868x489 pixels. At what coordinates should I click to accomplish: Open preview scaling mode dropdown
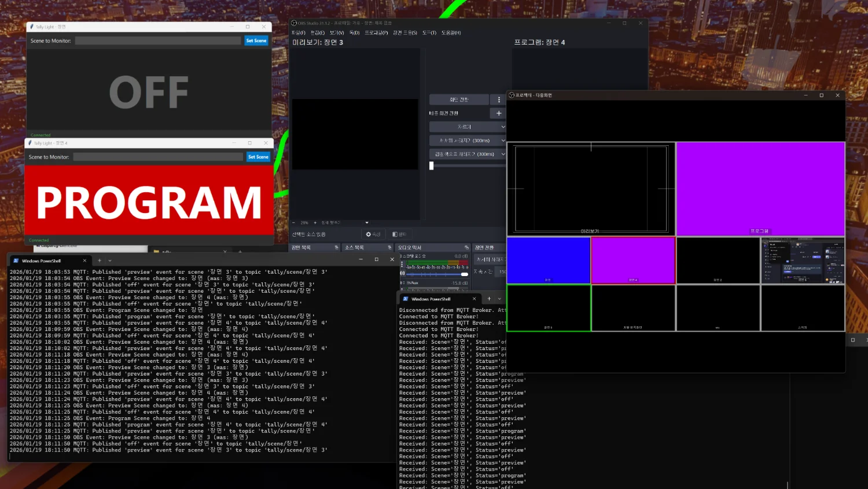366,223
